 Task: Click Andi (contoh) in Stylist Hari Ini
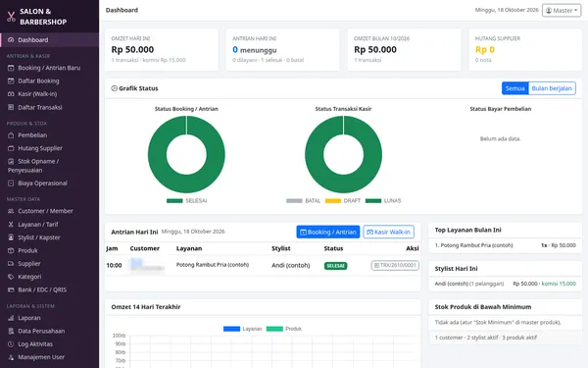coord(451,284)
